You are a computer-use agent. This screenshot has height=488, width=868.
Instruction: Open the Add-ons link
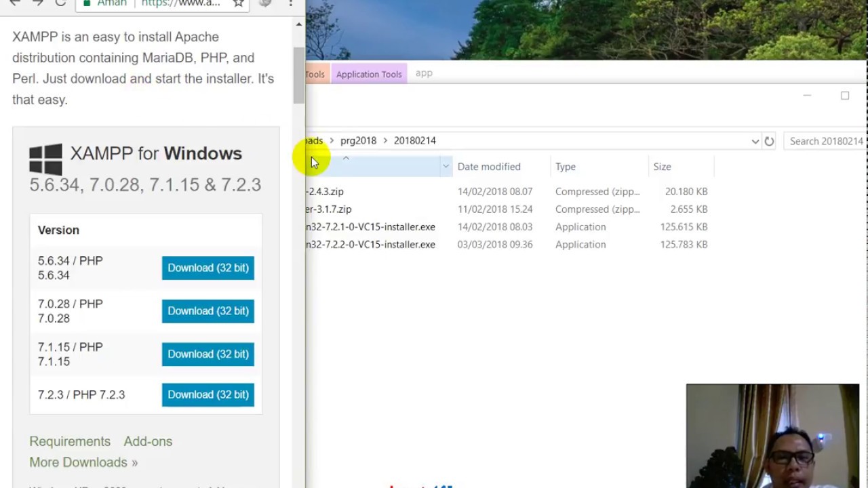[148, 441]
